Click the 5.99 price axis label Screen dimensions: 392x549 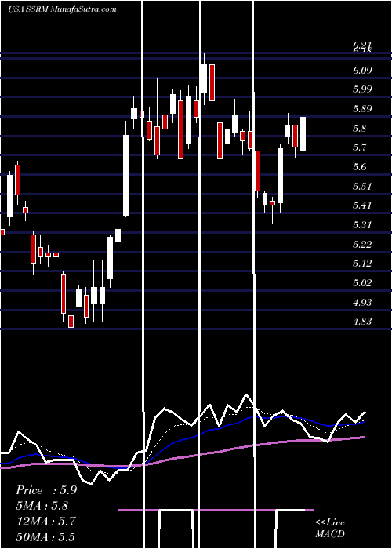362,89
